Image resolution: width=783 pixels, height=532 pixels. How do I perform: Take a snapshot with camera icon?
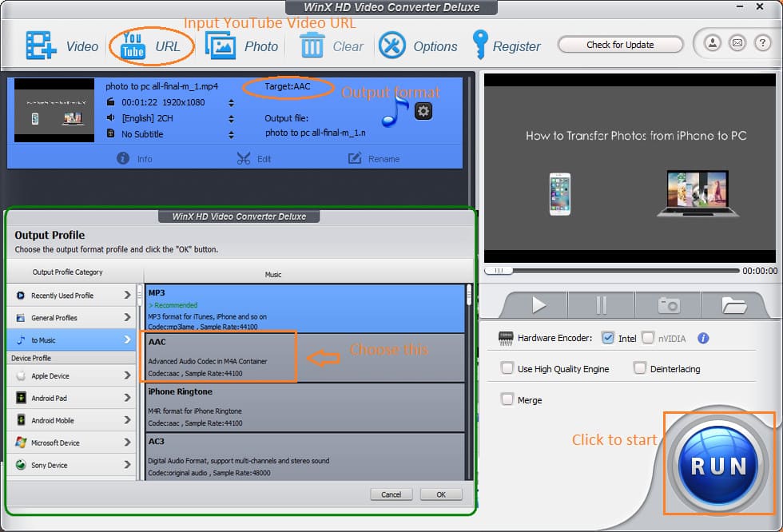tap(668, 305)
